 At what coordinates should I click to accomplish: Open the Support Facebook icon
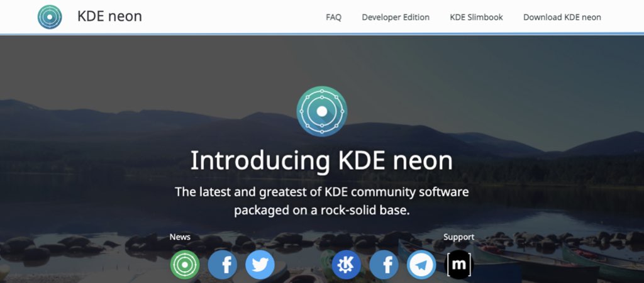click(x=384, y=265)
